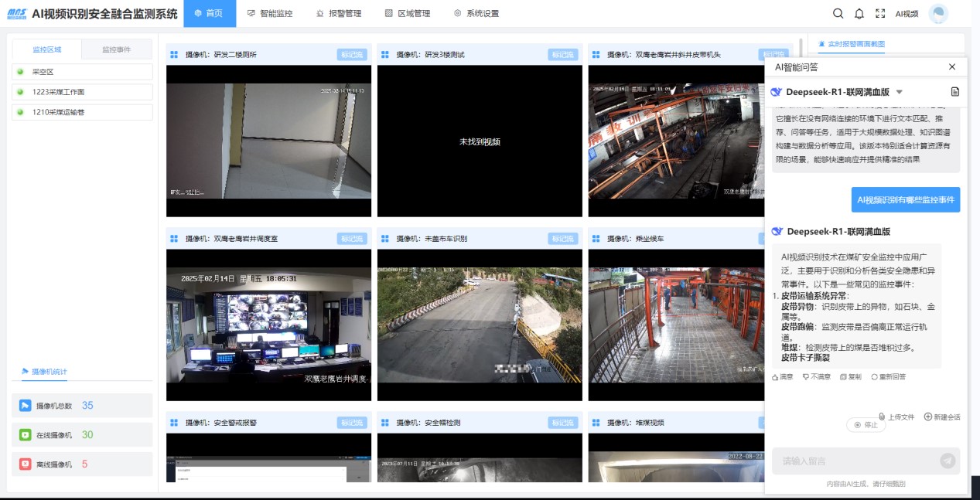This screenshot has width=980, height=500.
Task: Open chat history document icon in AI panel
Action: [x=954, y=92]
